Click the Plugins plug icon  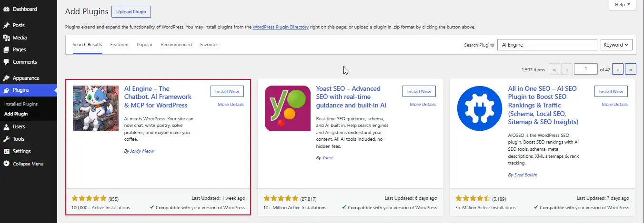[6, 90]
